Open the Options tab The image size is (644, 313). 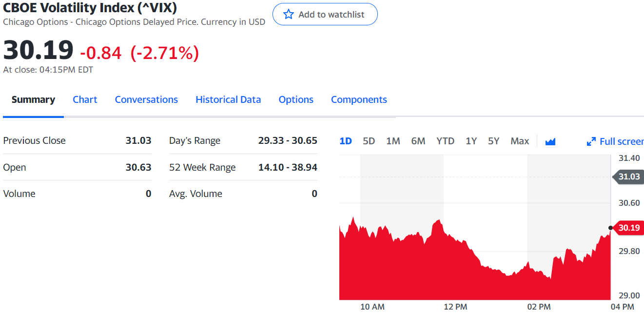pos(296,99)
